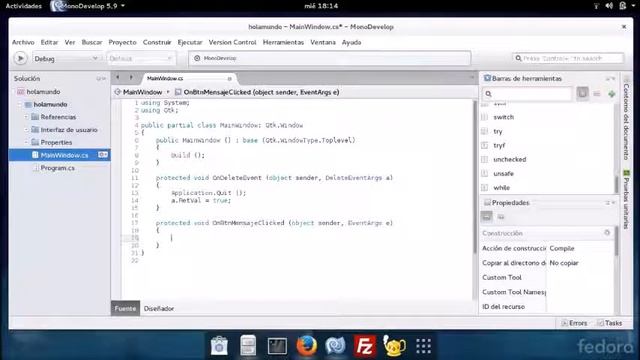
Task: Select the tryf snippet
Action: point(499,145)
